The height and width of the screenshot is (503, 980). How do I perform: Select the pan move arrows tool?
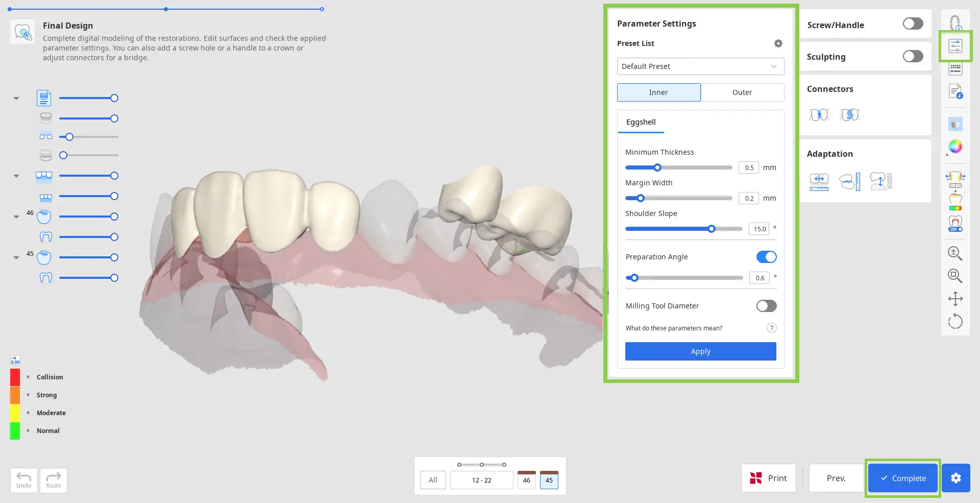(x=955, y=299)
